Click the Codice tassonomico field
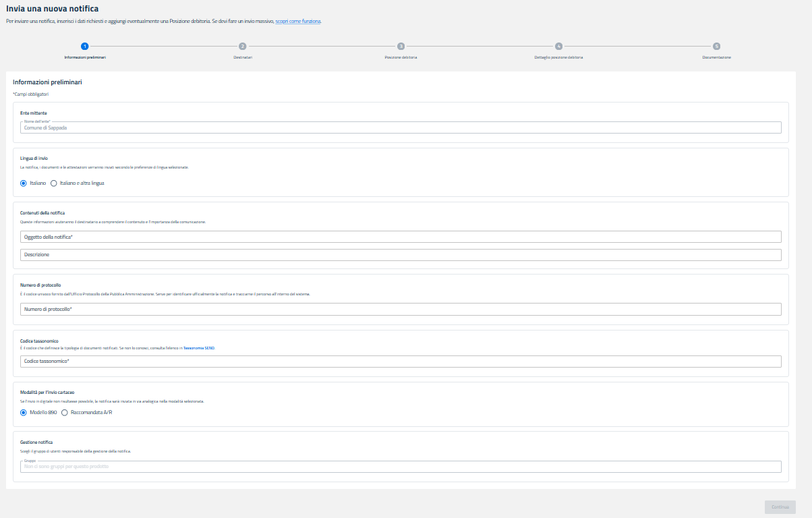Viewport: 812px width, 518px height. pyautogui.click(x=401, y=362)
